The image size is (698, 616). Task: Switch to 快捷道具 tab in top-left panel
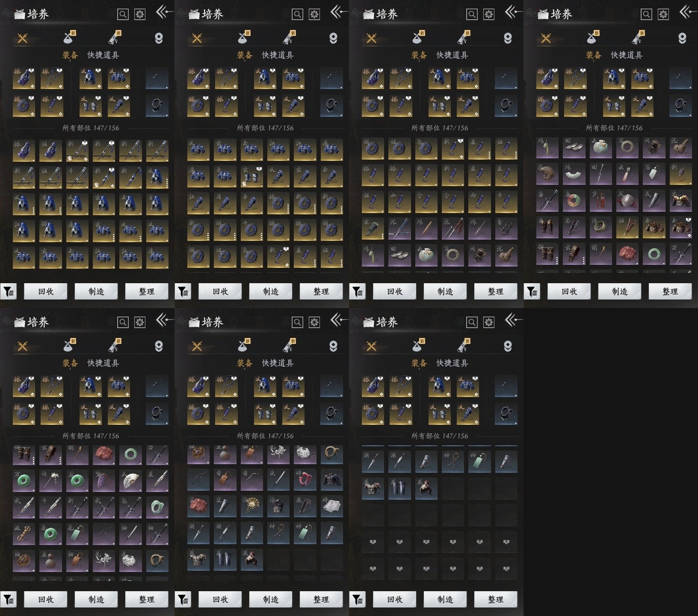click(x=103, y=55)
